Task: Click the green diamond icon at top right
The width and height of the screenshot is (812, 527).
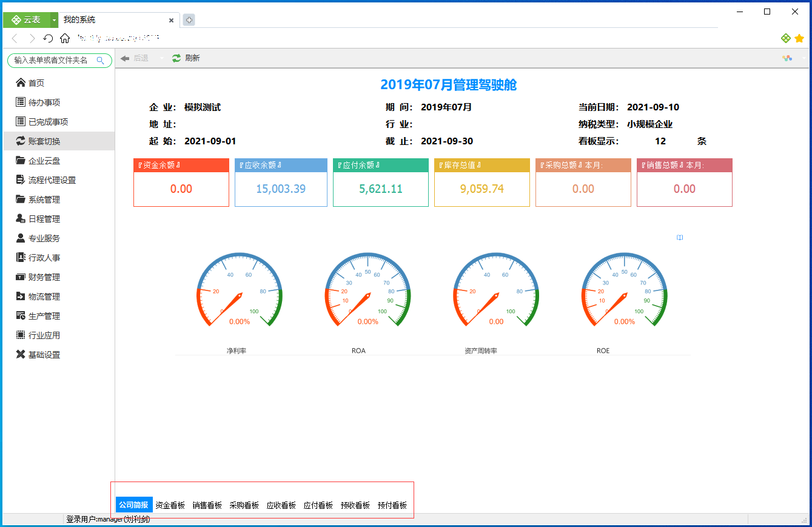Action: click(786, 38)
